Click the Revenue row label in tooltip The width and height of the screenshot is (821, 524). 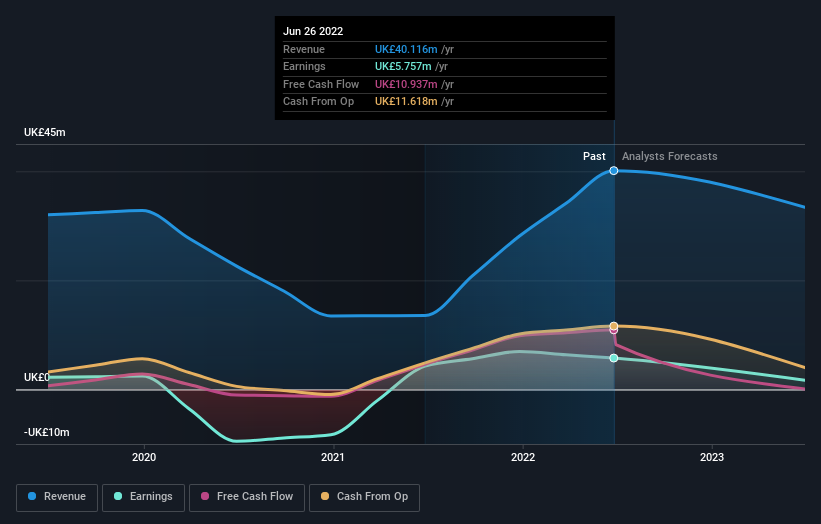tap(304, 49)
